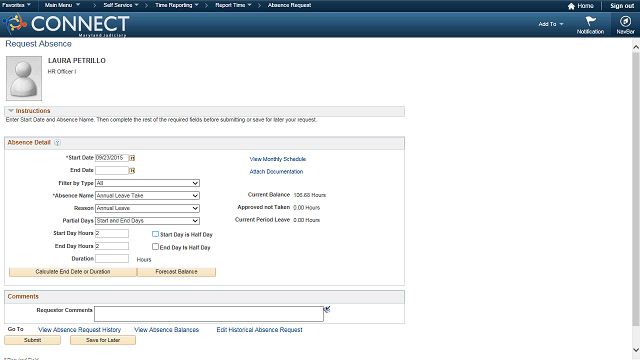Open the Add To dropdown
The width and height of the screenshot is (640, 360).
tap(551, 24)
